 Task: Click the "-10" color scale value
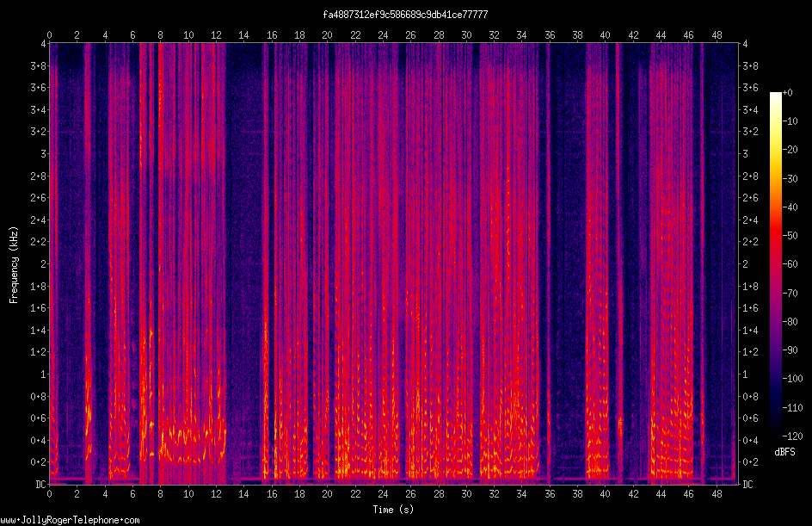coord(790,121)
